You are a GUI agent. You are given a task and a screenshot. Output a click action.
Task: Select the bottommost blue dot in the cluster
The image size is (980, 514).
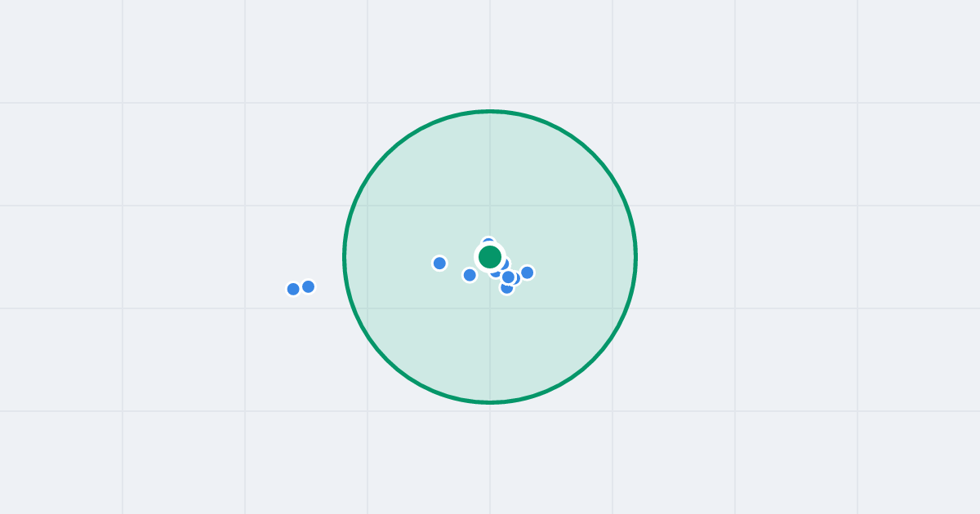click(506, 289)
